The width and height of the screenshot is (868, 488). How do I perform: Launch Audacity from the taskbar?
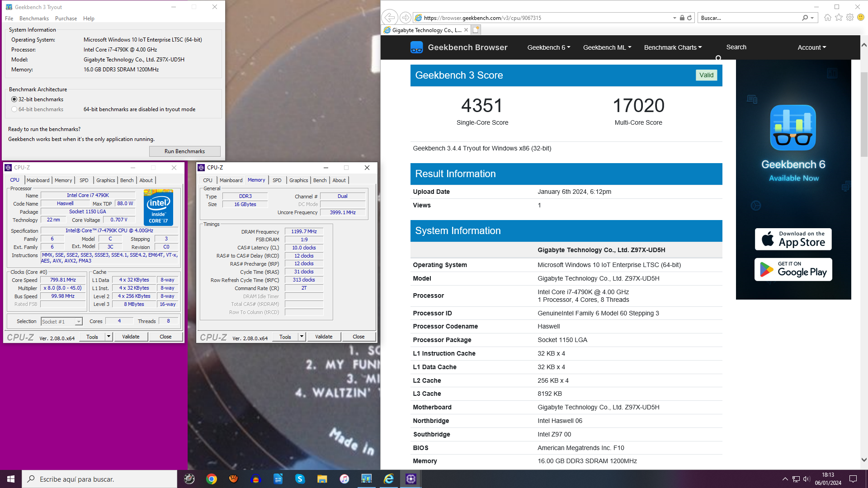click(255, 479)
